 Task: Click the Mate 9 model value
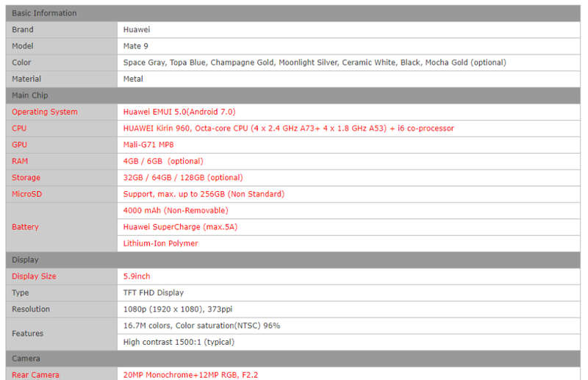pos(136,46)
